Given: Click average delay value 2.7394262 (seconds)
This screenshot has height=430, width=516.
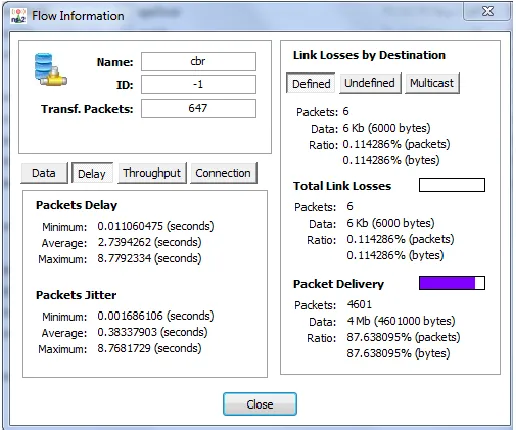Looking at the screenshot, I should click(x=149, y=242).
